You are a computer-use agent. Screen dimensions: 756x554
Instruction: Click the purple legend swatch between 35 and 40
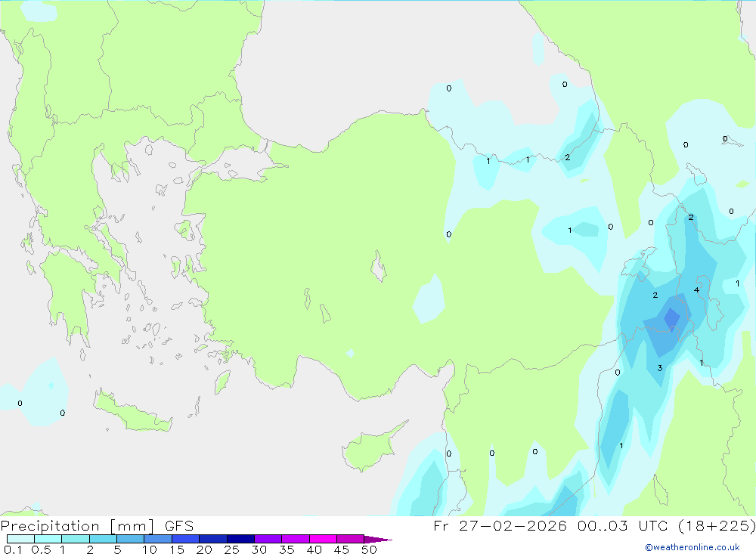[296, 539]
